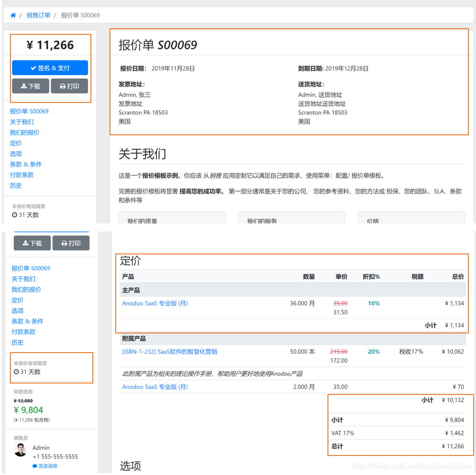Open Anodoo SaaS 专业版 link with quantity 2.000
The width and height of the screenshot is (476, 475).
coord(155,387)
